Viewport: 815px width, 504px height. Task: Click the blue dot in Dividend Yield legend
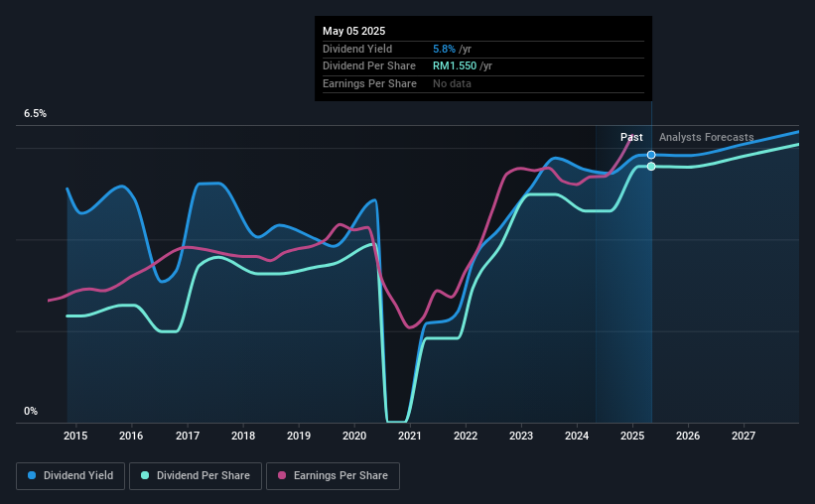(32, 475)
